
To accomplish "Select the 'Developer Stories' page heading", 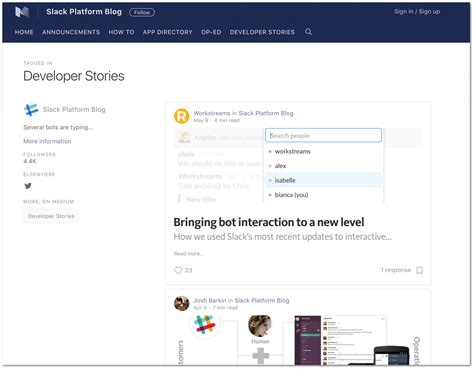I will 74,76.
